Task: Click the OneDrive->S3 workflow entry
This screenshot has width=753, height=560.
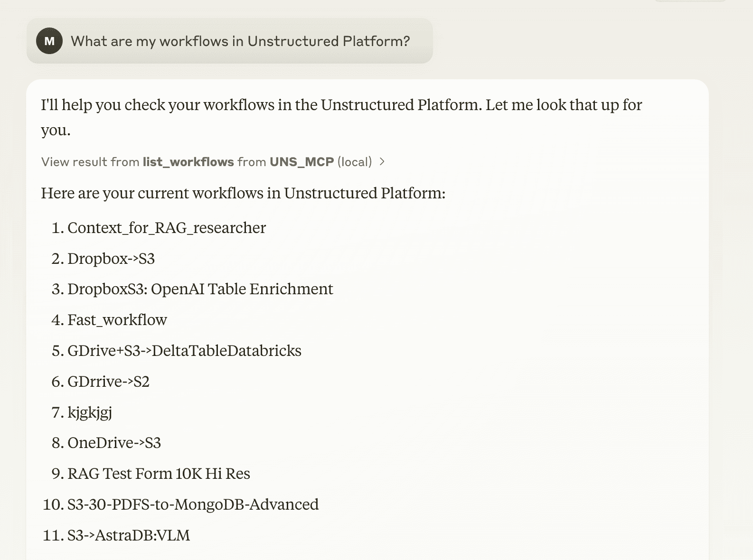Action: click(114, 443)
